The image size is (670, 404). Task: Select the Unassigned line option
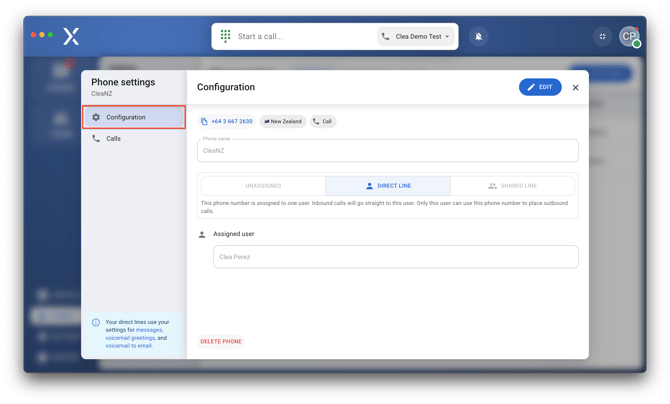[x=264, y=186]
